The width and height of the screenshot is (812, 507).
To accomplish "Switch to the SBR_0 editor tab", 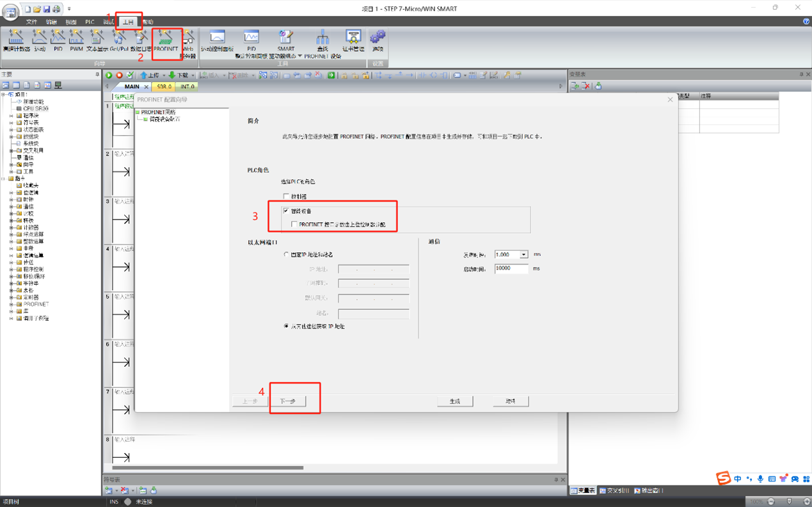I will 164,86.
